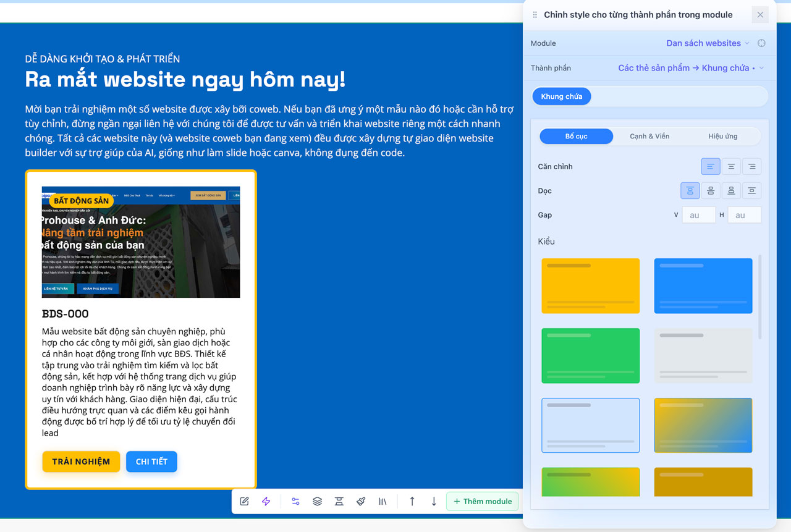Click subtitle 'DỄ DÀNG KHỞI TẠO & PHÁT TRIỂN'
Image resolution: width=791 pixels, height=532 pixels.
click(103, 59)
